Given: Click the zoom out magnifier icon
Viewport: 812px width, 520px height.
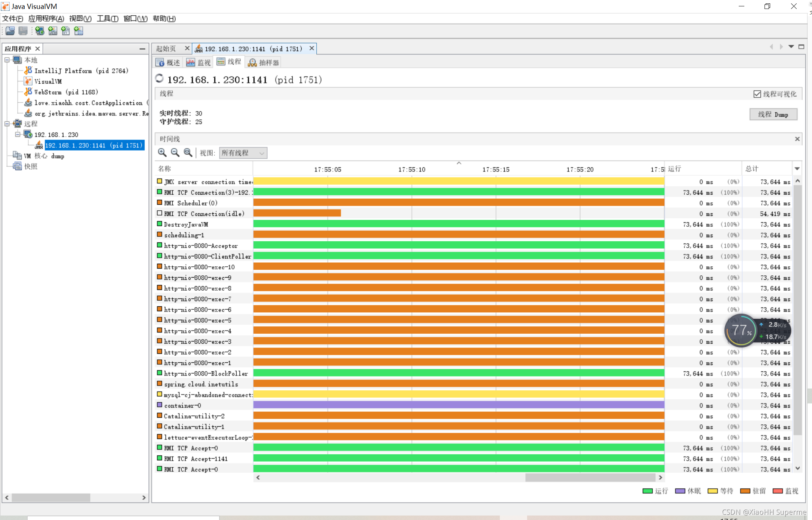Looking at the screenshot, I should 175,152.
